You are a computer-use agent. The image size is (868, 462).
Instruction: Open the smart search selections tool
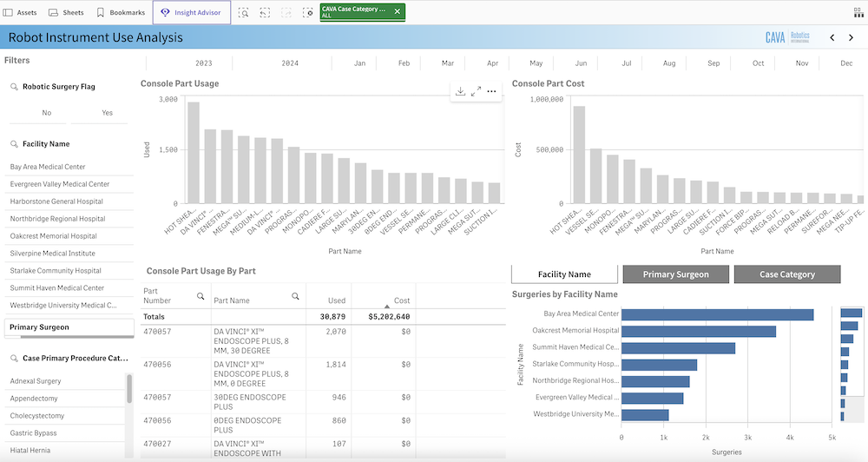(244, 13)
